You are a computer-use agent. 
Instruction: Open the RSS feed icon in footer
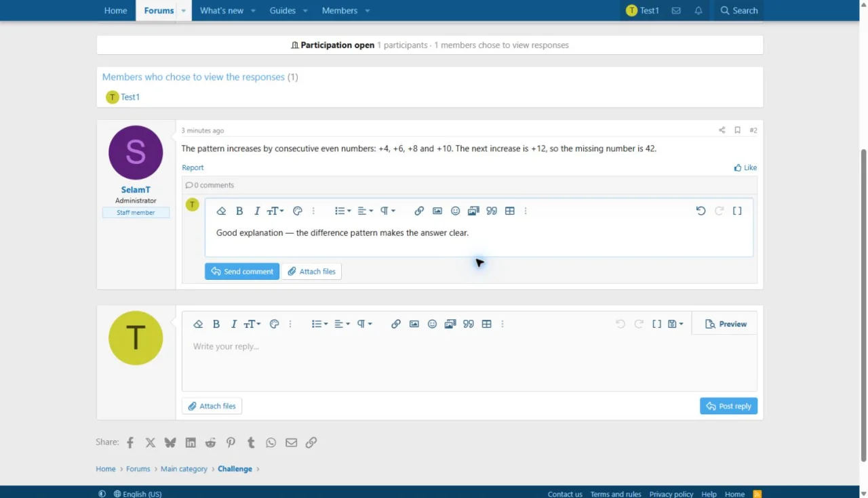757,494
